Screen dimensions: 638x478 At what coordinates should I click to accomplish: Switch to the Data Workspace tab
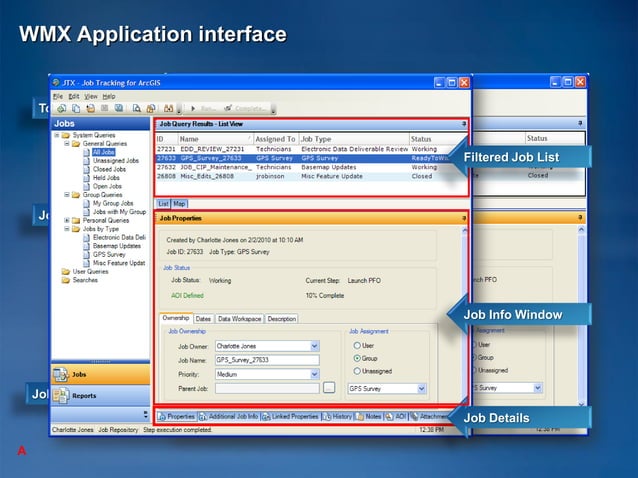point(239,319)
